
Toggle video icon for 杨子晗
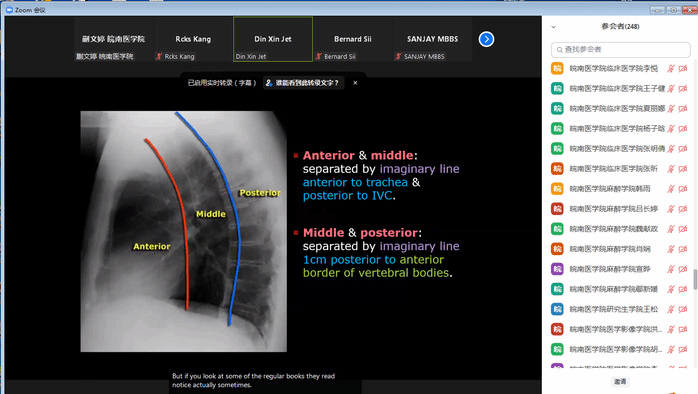(683, 129)
